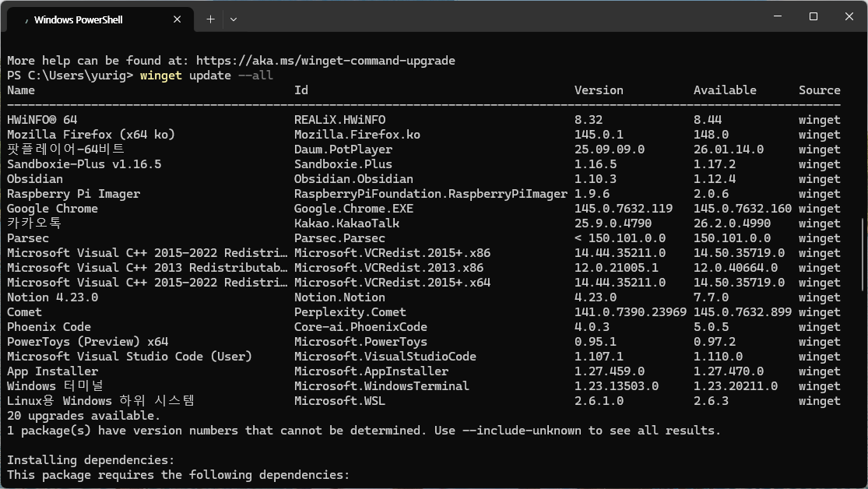Image resolution: width=868 pixels, height=489 pixels.
Task: Maximize the terminal window
Action: [x=814, y=16]
